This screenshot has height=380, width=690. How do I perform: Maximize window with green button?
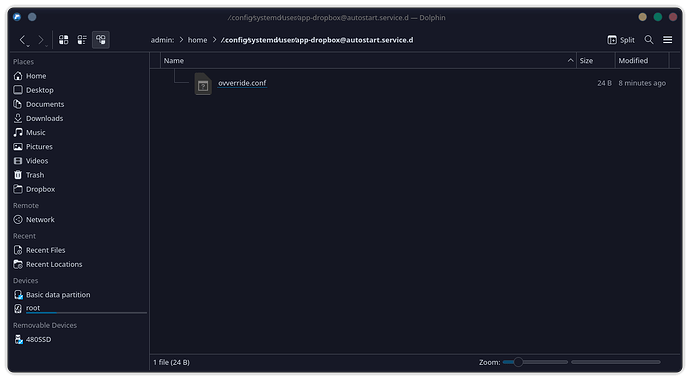tap(658, 17)
